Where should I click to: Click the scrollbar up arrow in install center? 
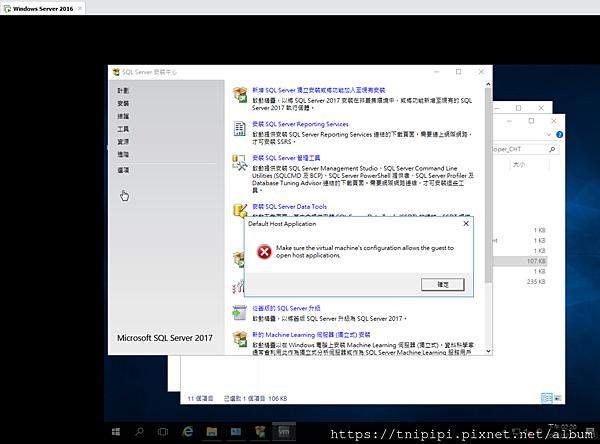488,84
